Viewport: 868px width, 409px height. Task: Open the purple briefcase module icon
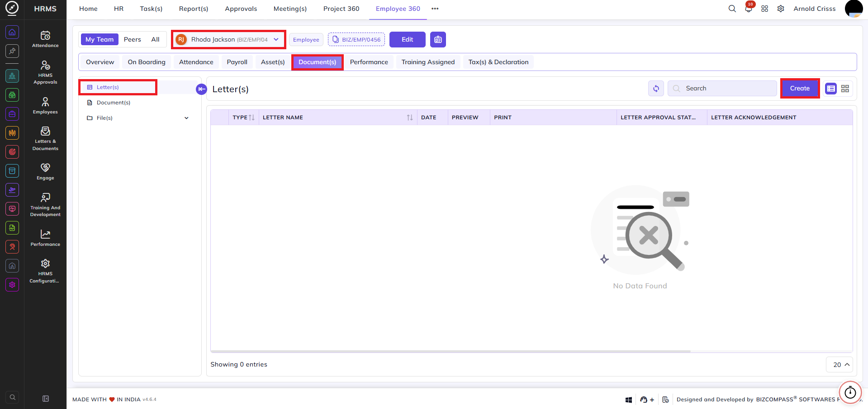(12, 114)
